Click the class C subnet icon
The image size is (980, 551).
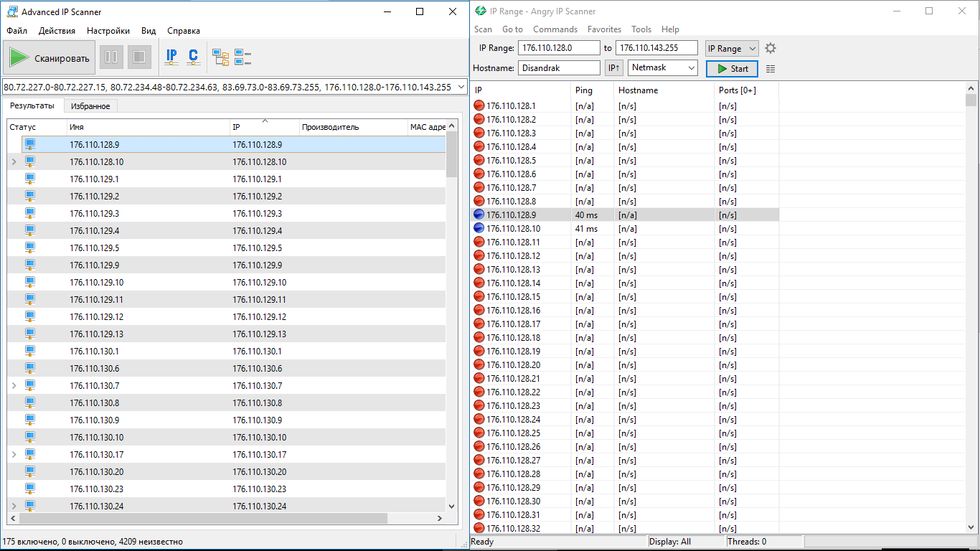click(x=193, y=57)
